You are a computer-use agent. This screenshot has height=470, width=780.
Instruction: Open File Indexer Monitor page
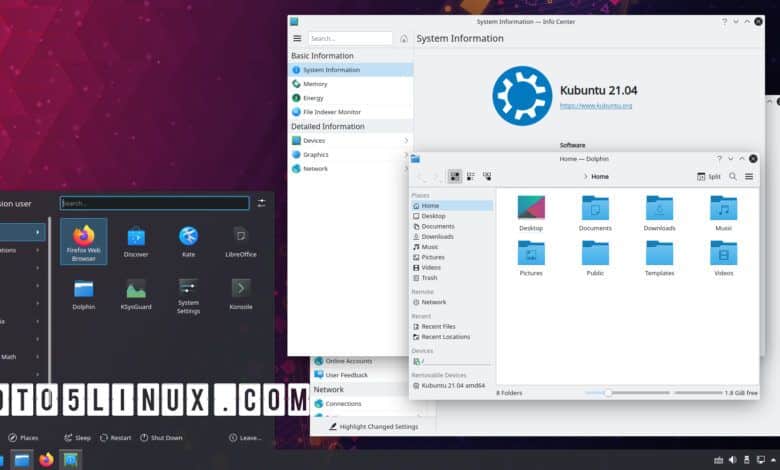click(x=351, y=112)
